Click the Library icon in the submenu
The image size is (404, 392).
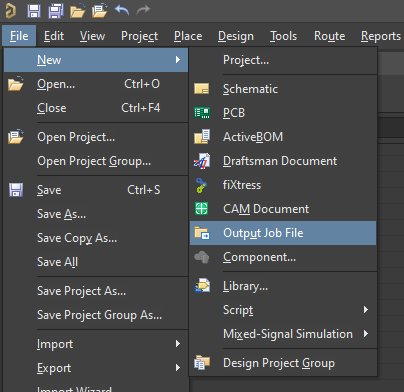[202, 286]
